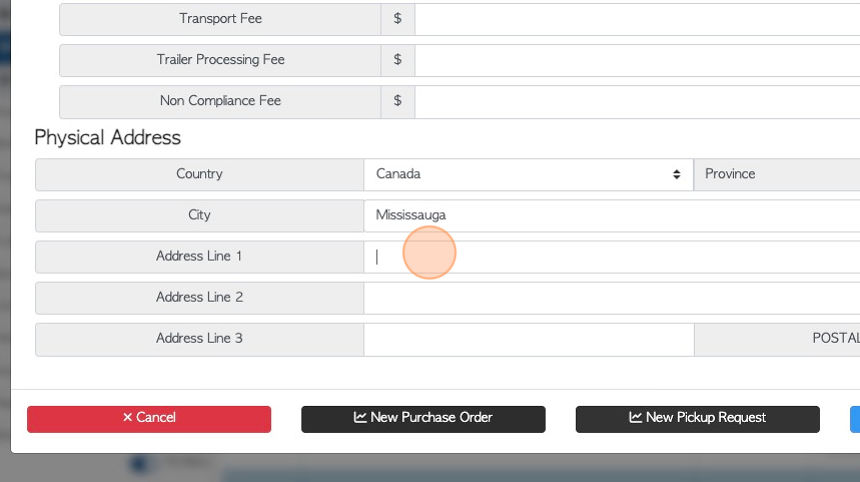Screen dimensions: 860x482
Task: Click the Province label
Action: [x=730, y=174]
